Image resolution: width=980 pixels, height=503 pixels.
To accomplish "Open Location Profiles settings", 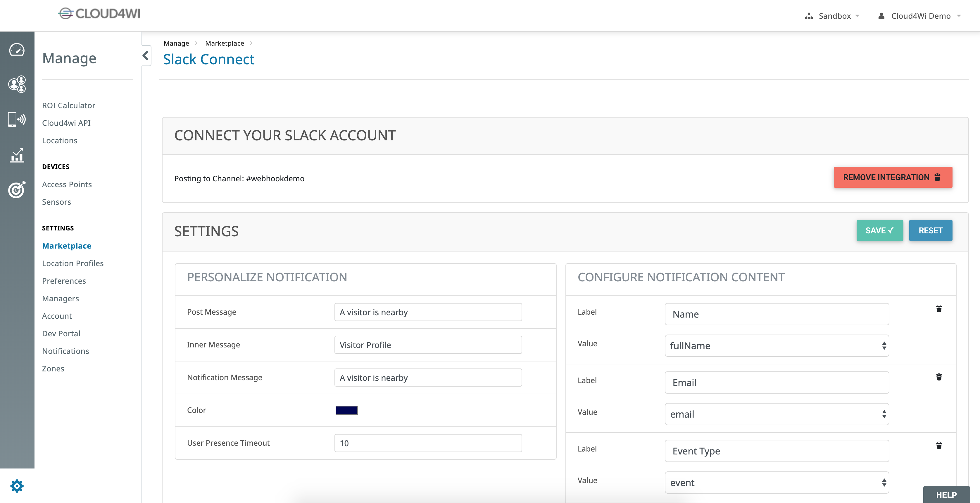I will click(x=73, y=263).
